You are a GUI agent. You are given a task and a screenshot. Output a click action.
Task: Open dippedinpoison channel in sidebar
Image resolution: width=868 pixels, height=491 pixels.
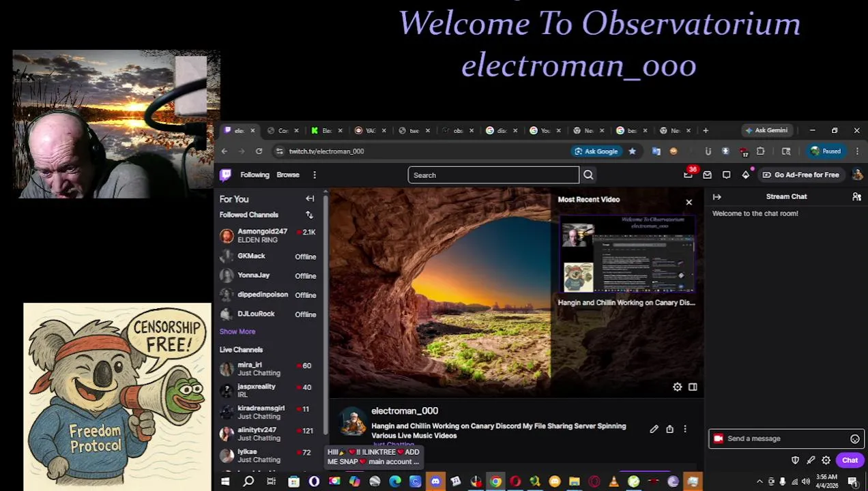tap(268, 295)
